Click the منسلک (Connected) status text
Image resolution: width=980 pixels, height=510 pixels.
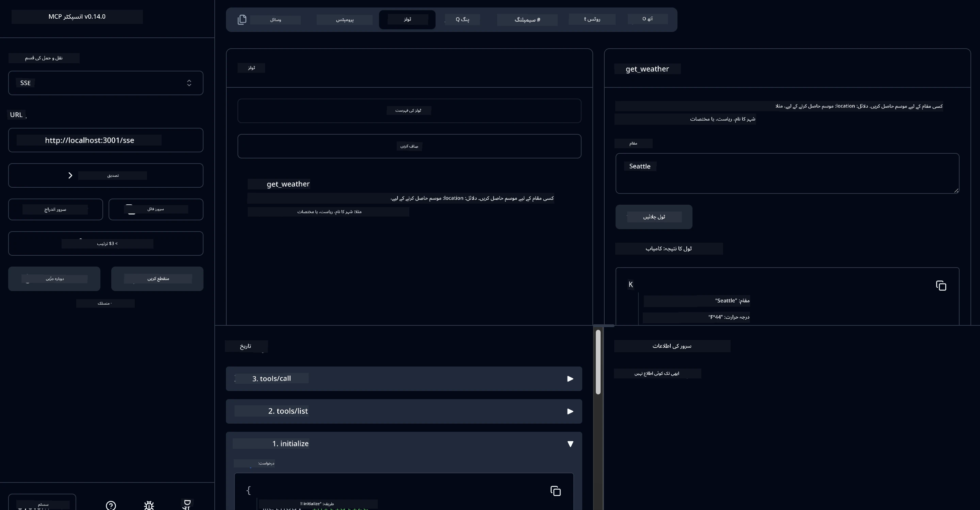click(x=105, y=303)
